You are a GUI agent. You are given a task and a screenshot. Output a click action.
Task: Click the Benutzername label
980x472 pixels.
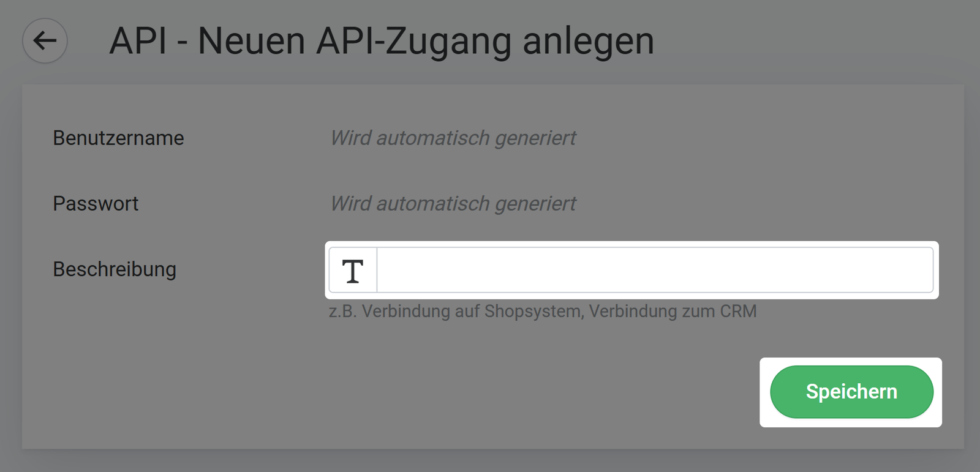tap(118, 138)
